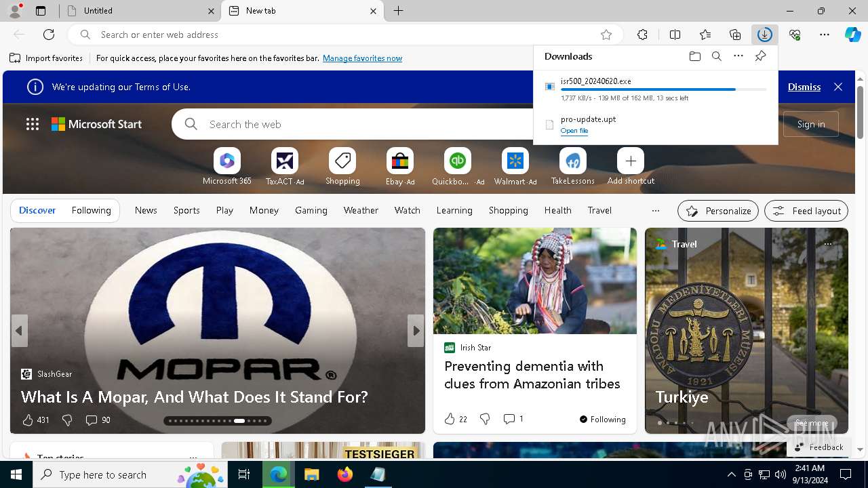Click the Downloads toolbar icon
The width and height of the screenshot is (868, 488).
coord(765,35)
